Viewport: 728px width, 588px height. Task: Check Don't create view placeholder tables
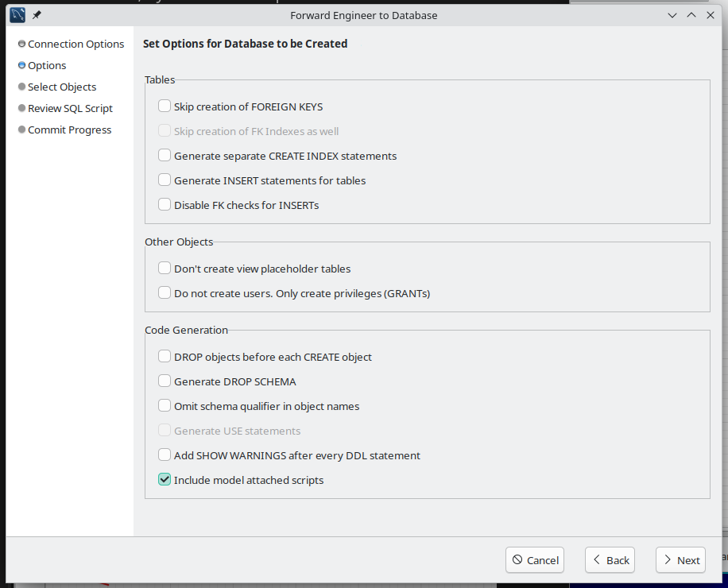coord(165,269)
